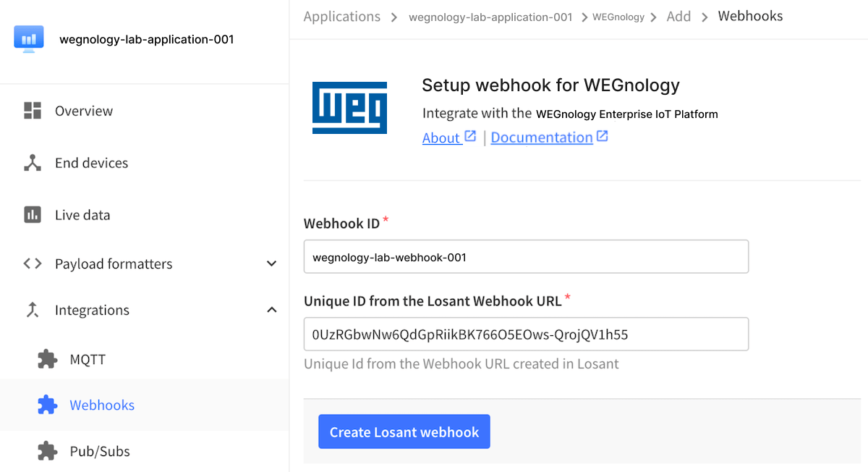The width and height of the screenshot is (868, 472).
Task: Open the Webhooks integration menu item
Action: pos(102,405)
